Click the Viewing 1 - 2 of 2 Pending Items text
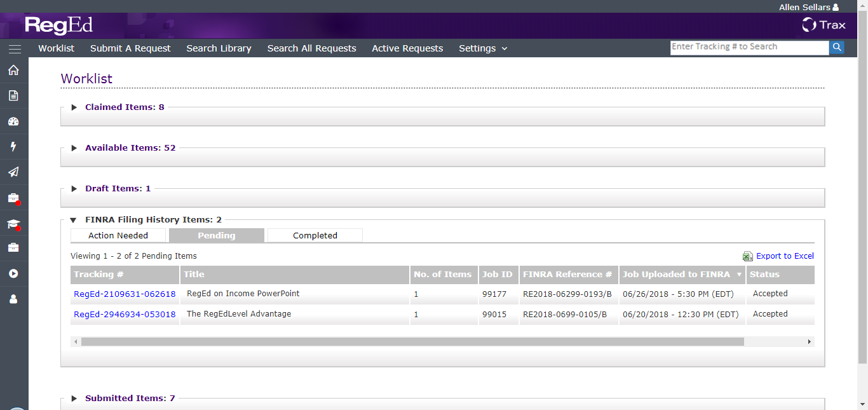Screen dimensions: 868x410 point(133,256)
